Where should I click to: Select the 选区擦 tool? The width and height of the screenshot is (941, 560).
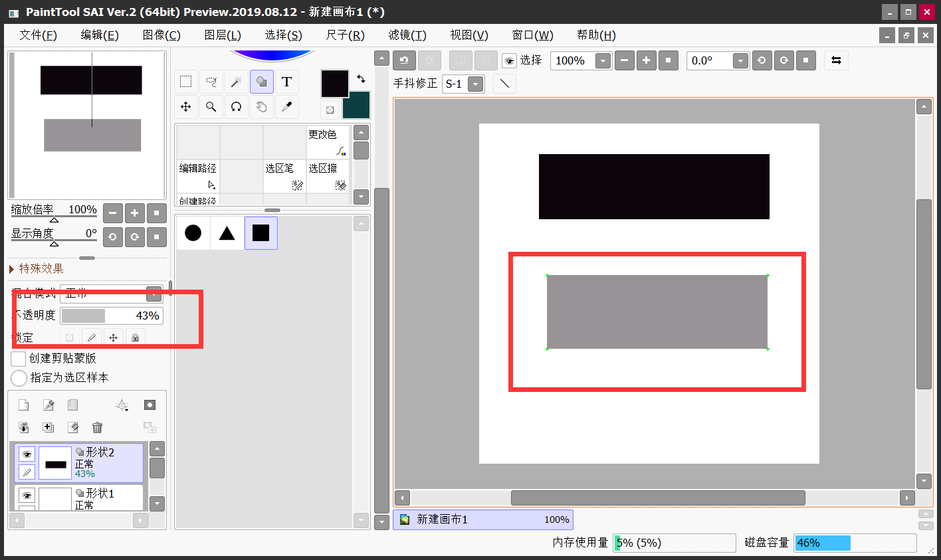pos(328,177)
